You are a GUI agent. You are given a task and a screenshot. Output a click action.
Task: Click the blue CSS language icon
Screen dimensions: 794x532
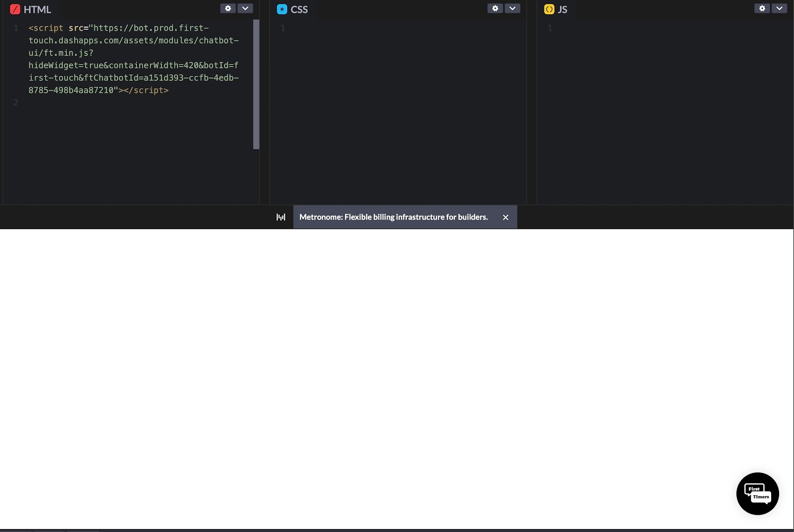click(282, 9)
